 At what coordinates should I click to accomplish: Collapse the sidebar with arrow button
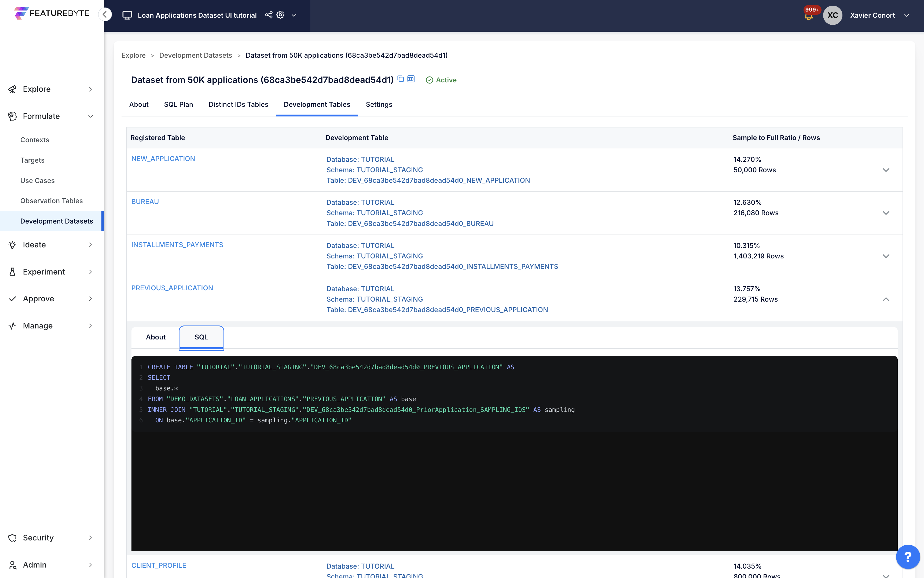click(x=105, y=14)
